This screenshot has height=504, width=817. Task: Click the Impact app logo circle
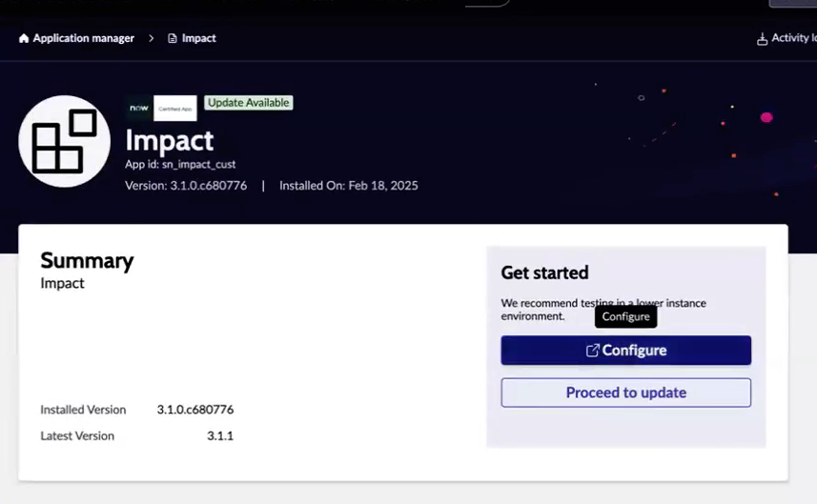coord(65,141)
